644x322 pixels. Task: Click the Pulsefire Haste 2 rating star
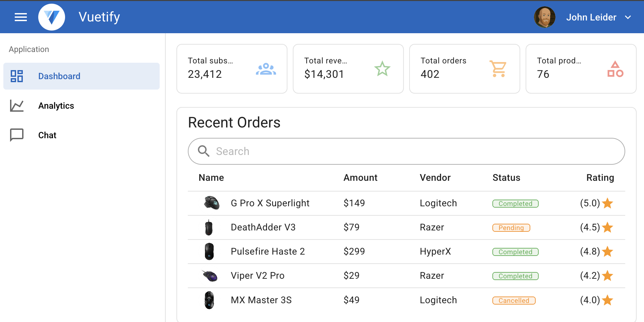coord(607,252)
